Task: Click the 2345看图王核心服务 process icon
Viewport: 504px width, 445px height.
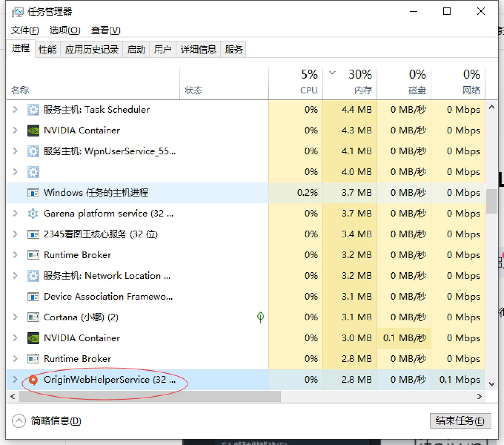Action: tap(33, 234)
